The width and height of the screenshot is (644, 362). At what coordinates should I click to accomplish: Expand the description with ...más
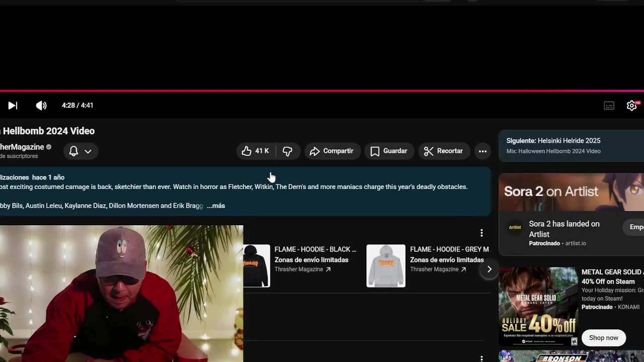[x=216, y=206]
